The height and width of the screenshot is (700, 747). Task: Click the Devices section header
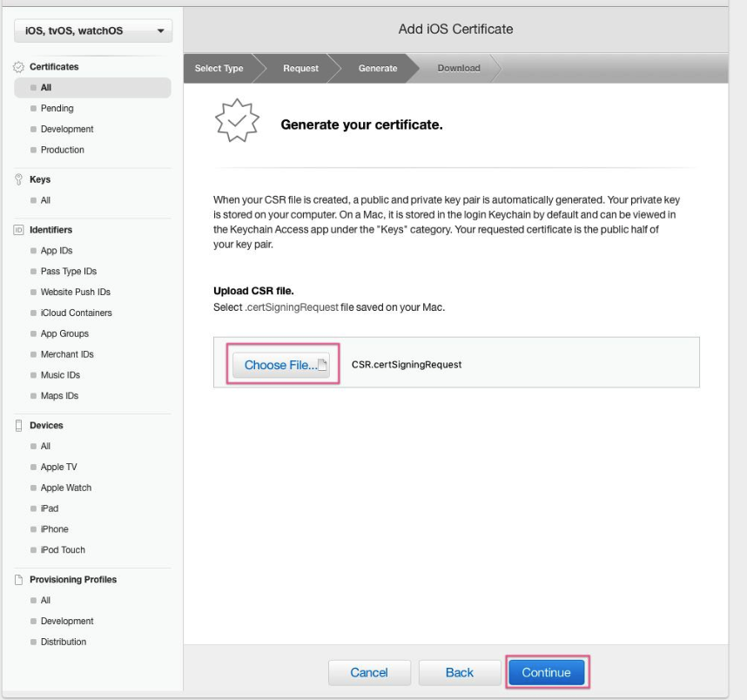[46, 426]
